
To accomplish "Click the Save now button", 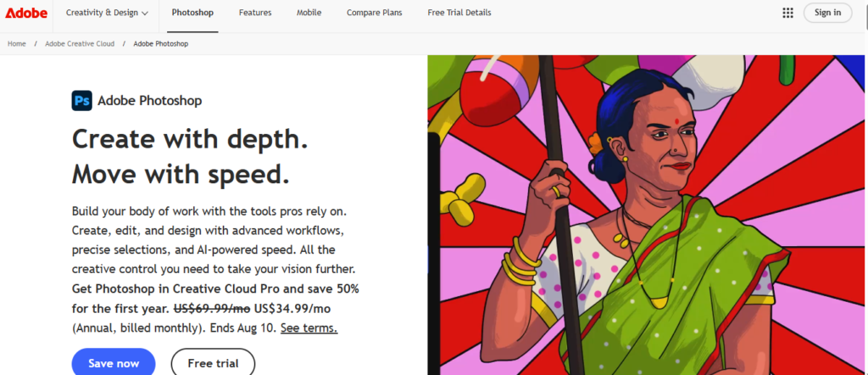I will [x=114, y=363].
